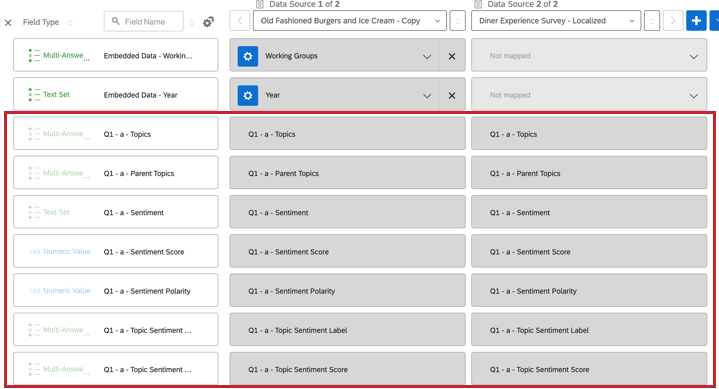Click Q1 - a - Topics in Data Source 2
The width and height of the screenshot is (719, 389).
pyautogui.click(x=589, y=133)
